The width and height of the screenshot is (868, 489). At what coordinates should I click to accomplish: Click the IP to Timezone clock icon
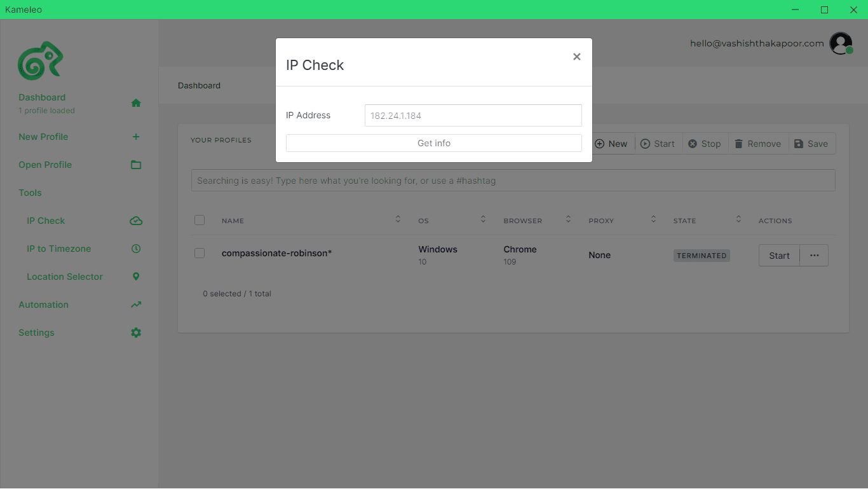(136, 249)
